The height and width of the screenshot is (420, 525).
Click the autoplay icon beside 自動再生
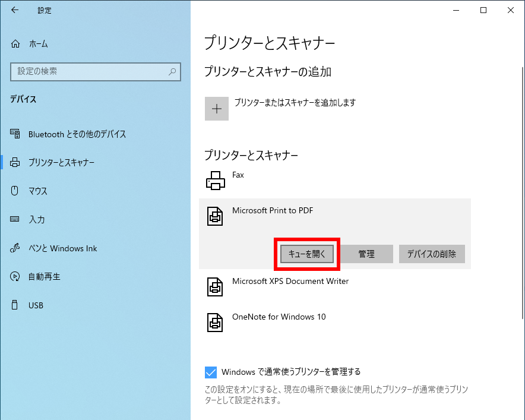tap(15, 276)
